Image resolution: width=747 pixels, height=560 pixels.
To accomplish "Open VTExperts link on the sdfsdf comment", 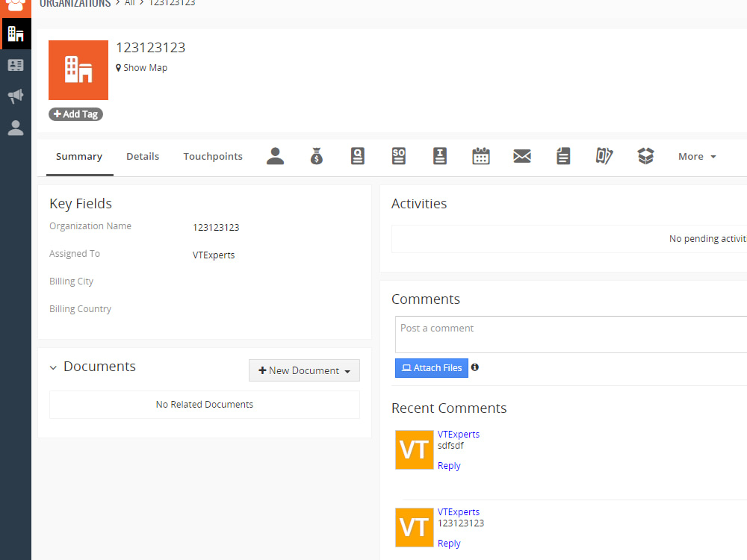I will tap(459, 435).
